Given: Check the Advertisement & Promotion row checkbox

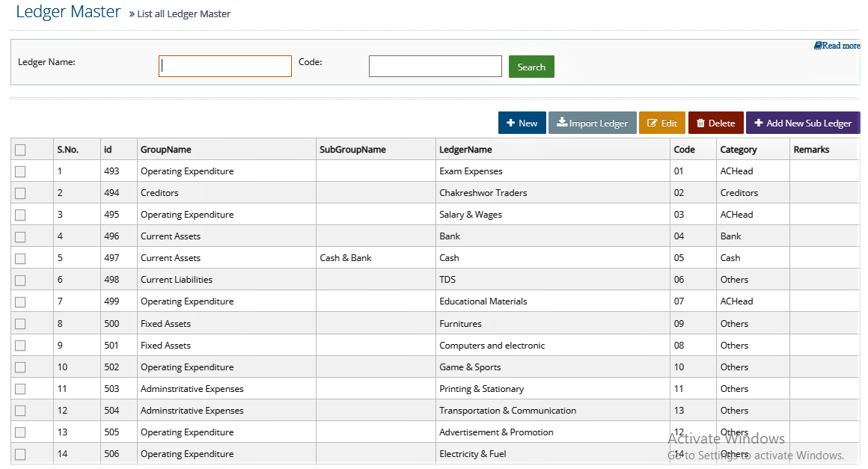Looking at the screenshot, I should coord(20,432).
